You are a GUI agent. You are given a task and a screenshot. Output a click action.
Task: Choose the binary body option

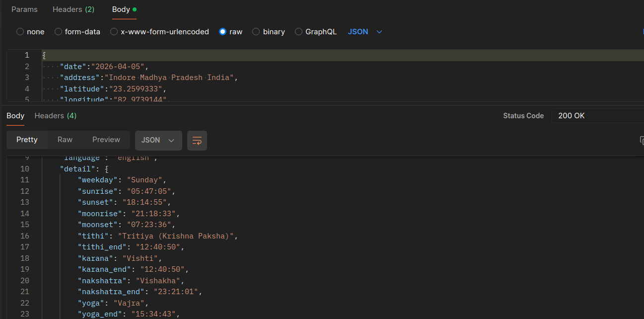click(x=256, y=32)
